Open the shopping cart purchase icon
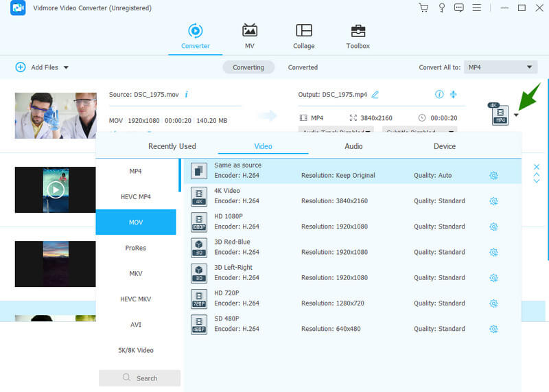This screenshot has width=549, height=392. tap(423, 8)
